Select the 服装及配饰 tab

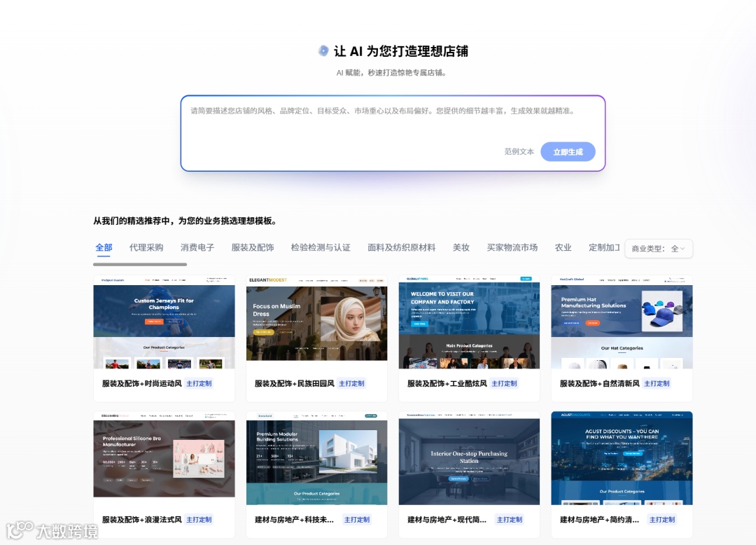coord(253,247)
